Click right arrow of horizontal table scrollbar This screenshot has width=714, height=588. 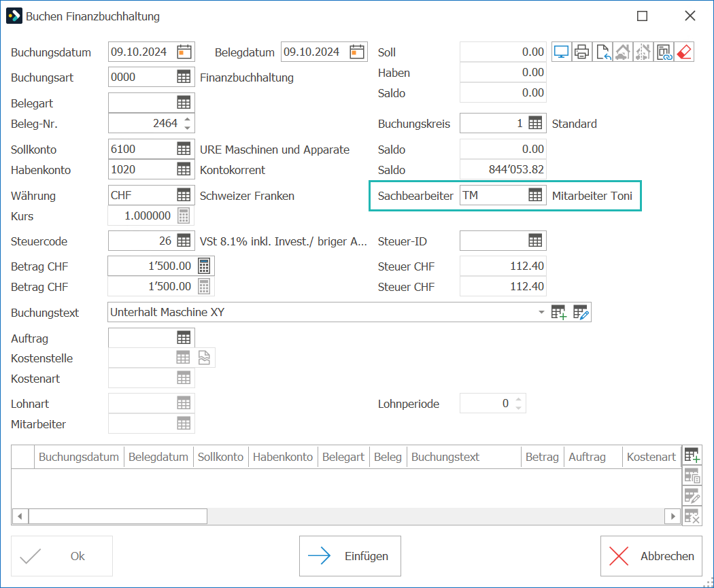pos(673,516)
